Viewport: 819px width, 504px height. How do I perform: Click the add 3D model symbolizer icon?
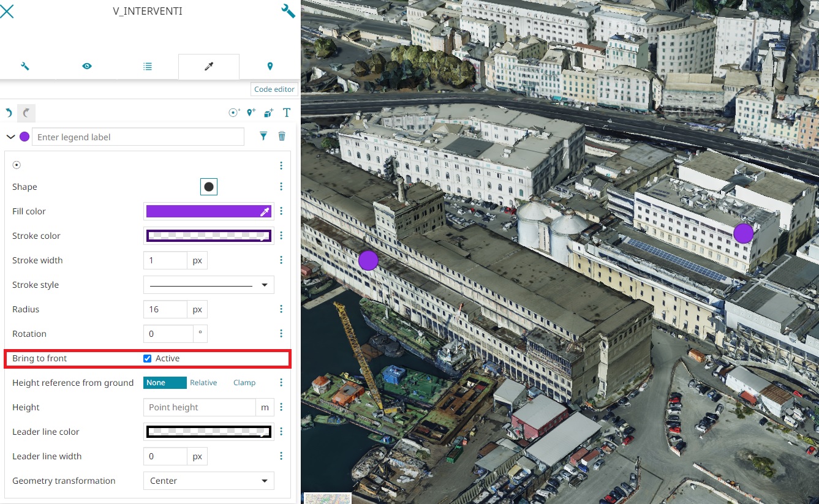268,113
